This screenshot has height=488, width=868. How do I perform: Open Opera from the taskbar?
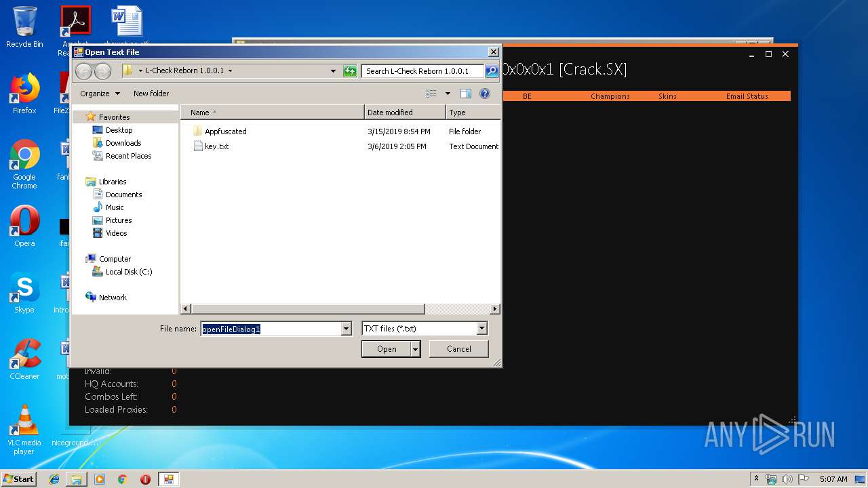pos(145,479)
